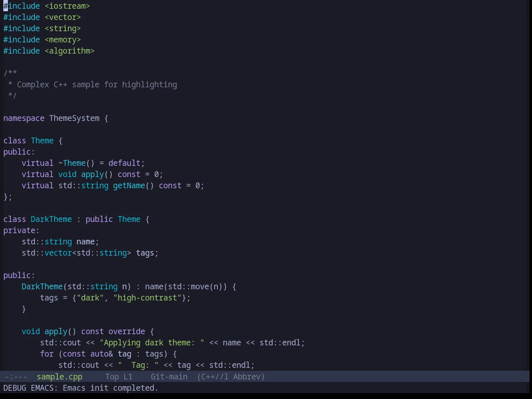Click the 'getName' function name

pyautogui.click(x=129, y=185)
